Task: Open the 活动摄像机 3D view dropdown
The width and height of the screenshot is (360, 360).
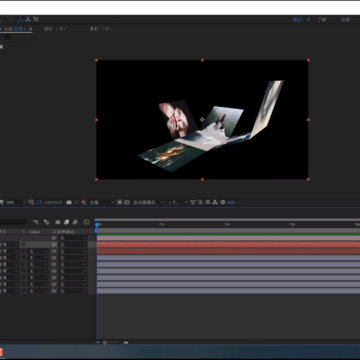Action: tap(148, 202)
